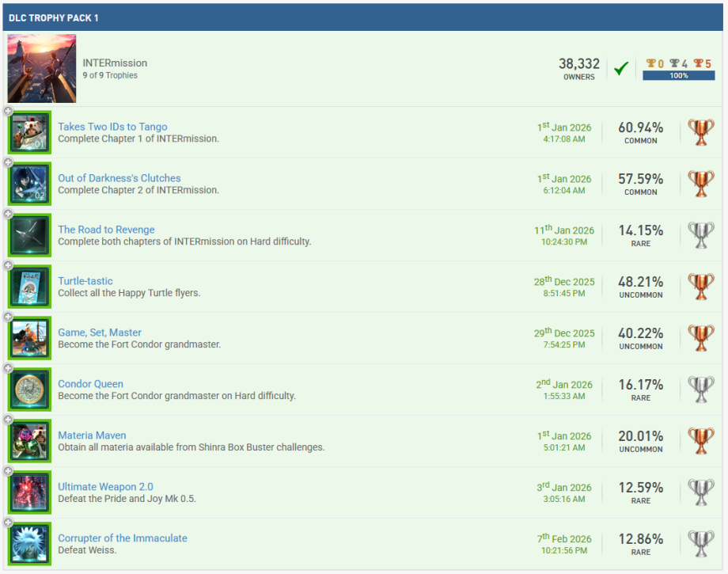Open the Materia Maven trophy link
The image size is (728, 574).
coord(92,435)
